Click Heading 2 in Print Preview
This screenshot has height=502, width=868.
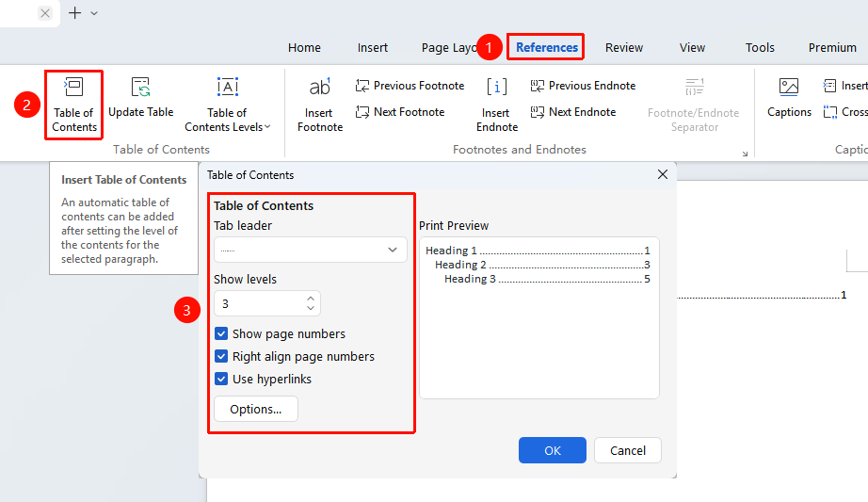[460, 265]
